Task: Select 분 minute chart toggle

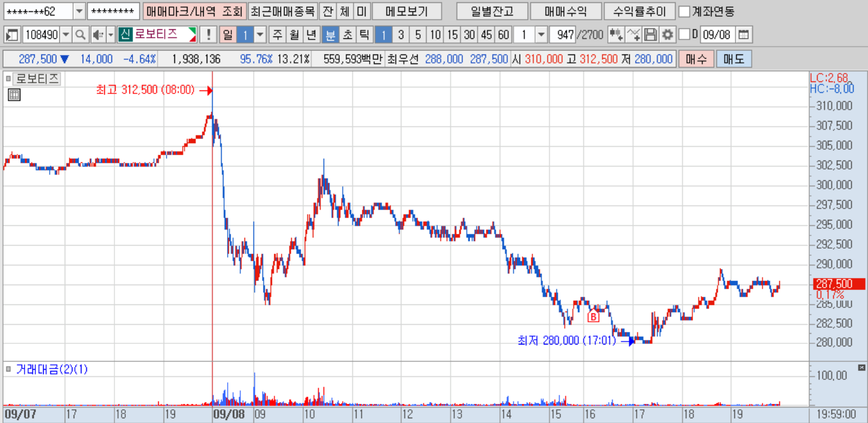Action: coord(329,35)
